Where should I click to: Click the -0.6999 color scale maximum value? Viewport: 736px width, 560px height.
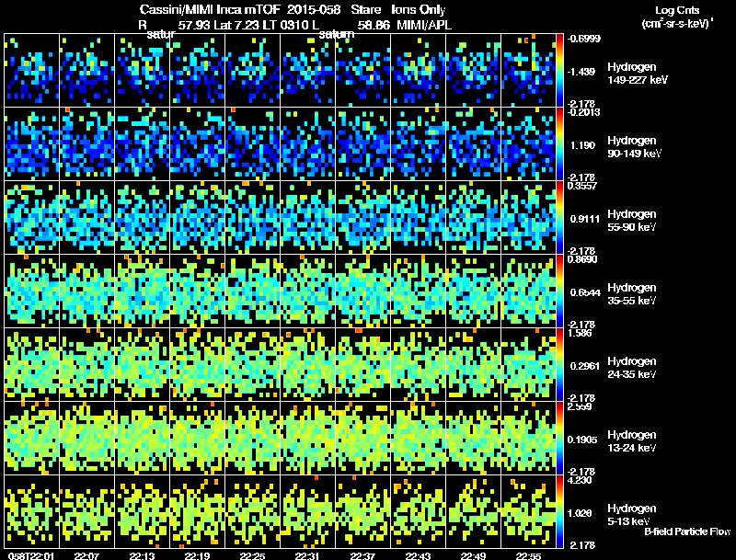(583, 39)
